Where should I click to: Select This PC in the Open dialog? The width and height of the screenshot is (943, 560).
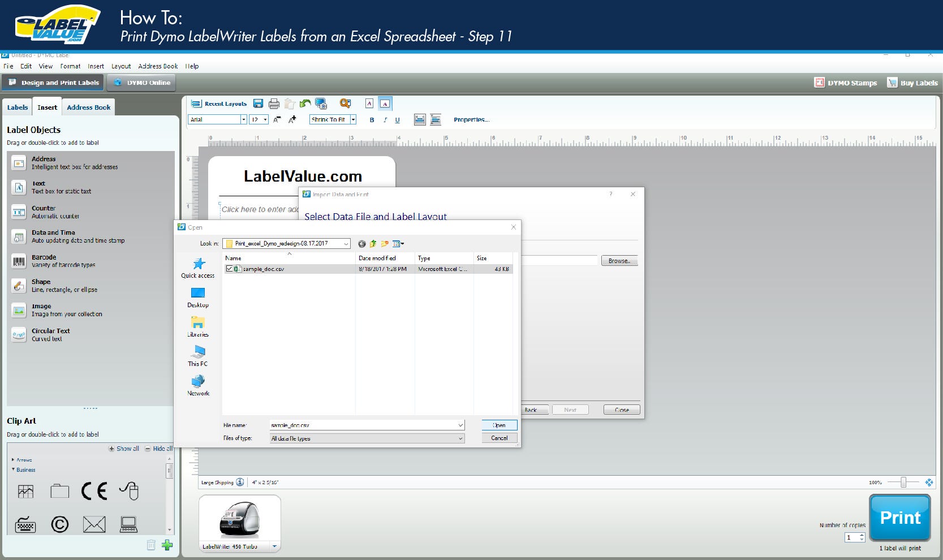[x=198, y=356]
